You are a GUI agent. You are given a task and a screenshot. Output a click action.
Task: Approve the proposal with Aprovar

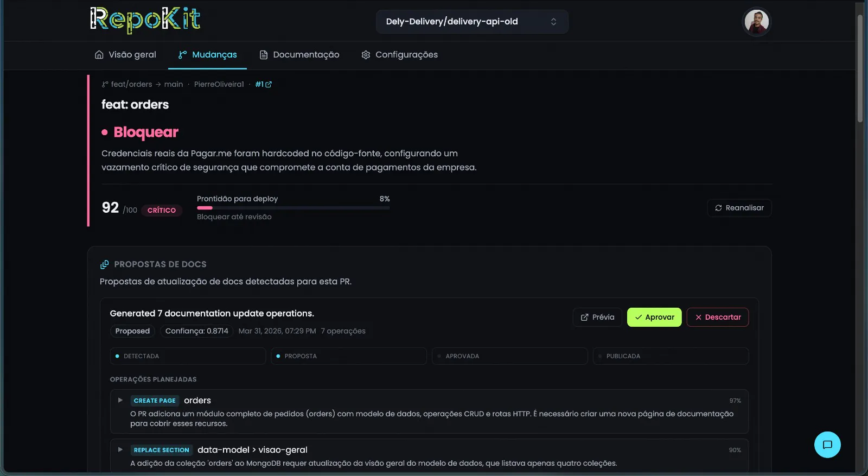click(654, 317)
